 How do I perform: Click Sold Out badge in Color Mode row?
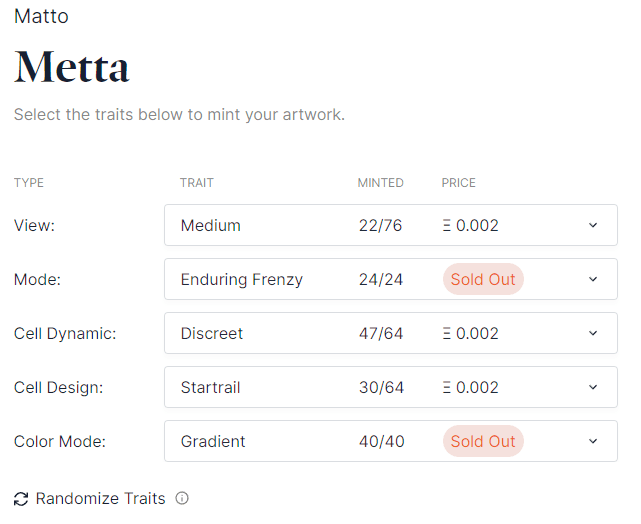483,441
